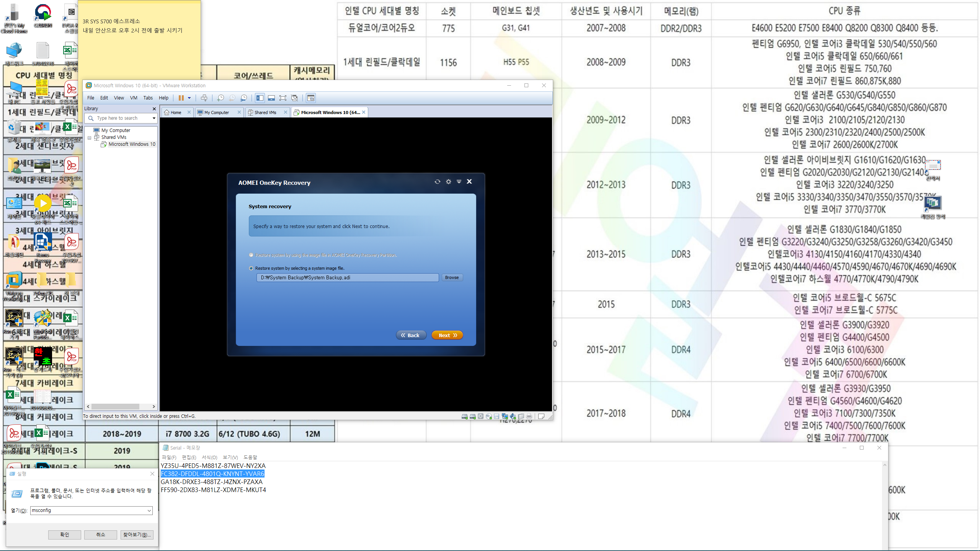Click 취소 in the Run dialog

tap(101, 535)
